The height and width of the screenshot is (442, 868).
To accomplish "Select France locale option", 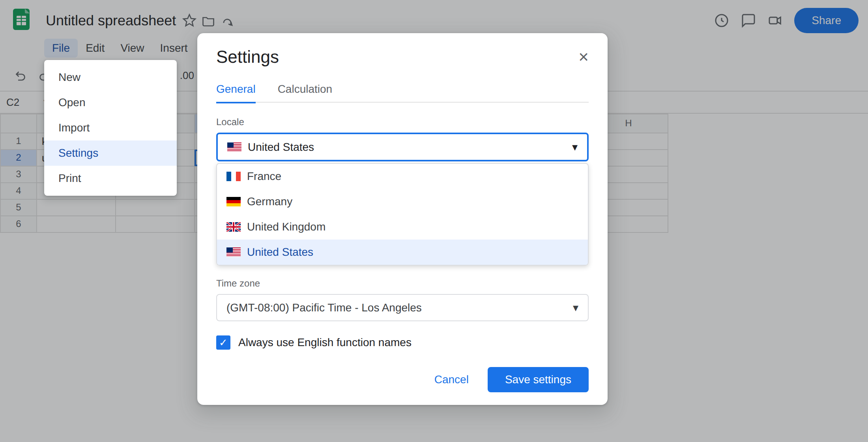I will click(x=402, y=176).
